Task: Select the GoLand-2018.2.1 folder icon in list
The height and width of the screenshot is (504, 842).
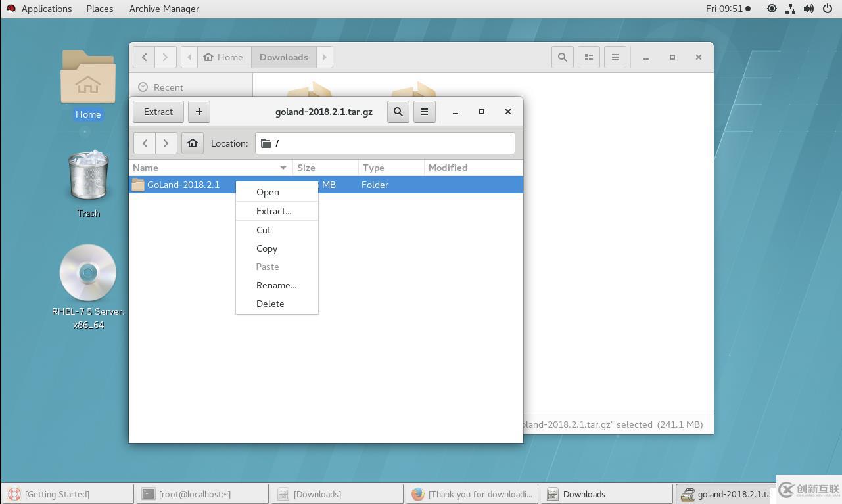Action: [x=138, y=185]
